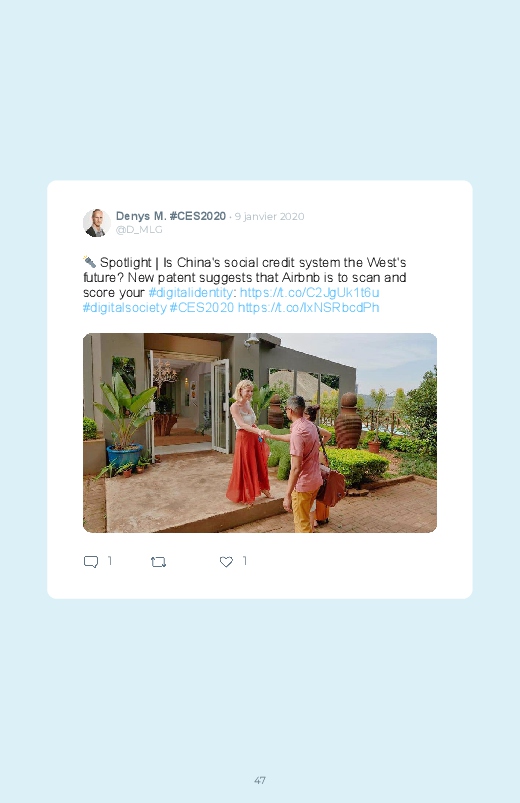Click the like count number
Screen dimensions: 520x803
[245, 561]
